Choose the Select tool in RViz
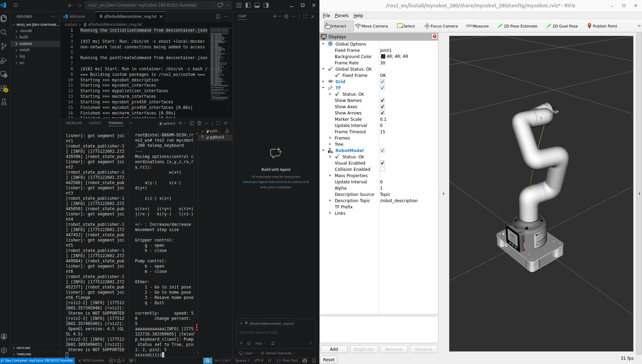 point(406,26)
